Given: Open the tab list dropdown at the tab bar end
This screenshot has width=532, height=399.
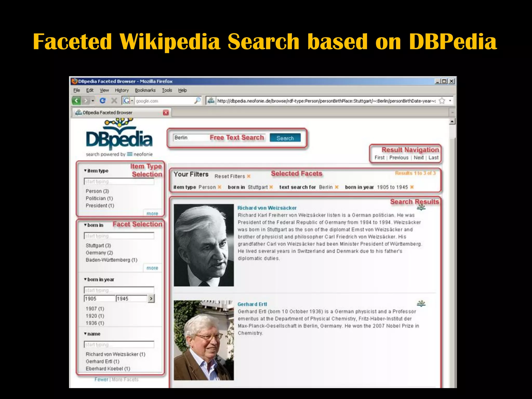Looking at the screenshot, I should point(452,112).
